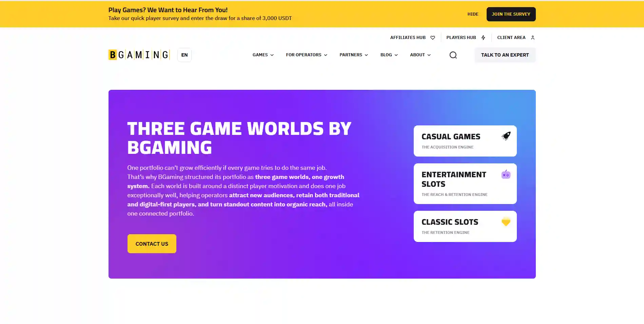The height and width of the screenshot is (324, 644).
Task: Click the rocket icon on Casual Games card
Action: click(506, 136)
